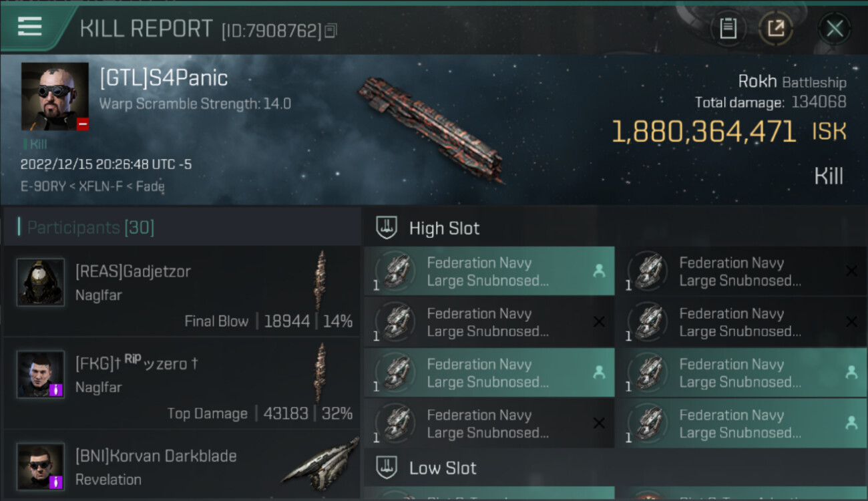This screenshot has width=868, height=501.
Task: Open the Low Slot section header
Action: 443,468
